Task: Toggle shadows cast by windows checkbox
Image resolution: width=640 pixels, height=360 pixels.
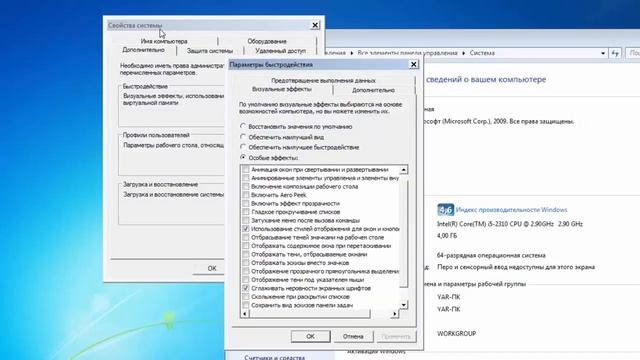Action: 246,254
